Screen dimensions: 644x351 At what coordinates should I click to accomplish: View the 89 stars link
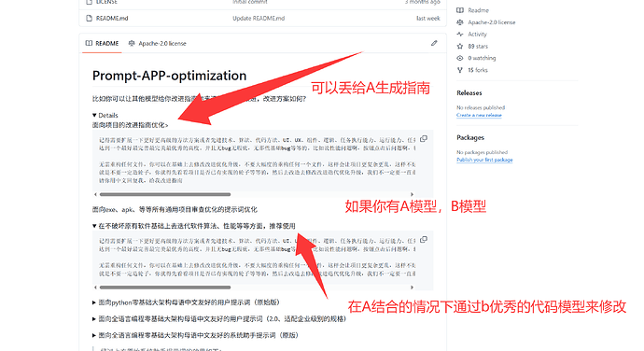pos(478,46)
